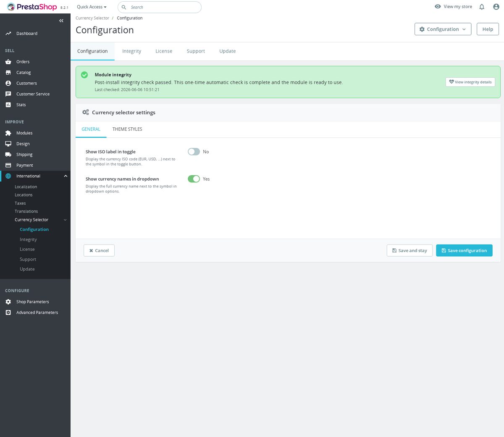Screen dimensions: 504x437
Task: Click the Catalog store icon
Action: (x=8, y=73)
